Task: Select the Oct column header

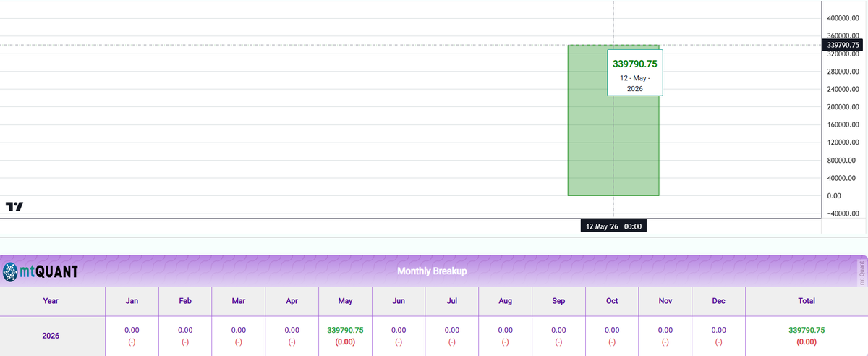Action: (612, 301)
